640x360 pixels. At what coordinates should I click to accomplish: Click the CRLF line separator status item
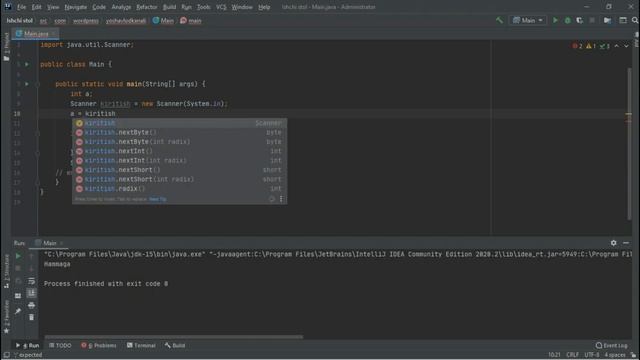(x=572, y=355)
